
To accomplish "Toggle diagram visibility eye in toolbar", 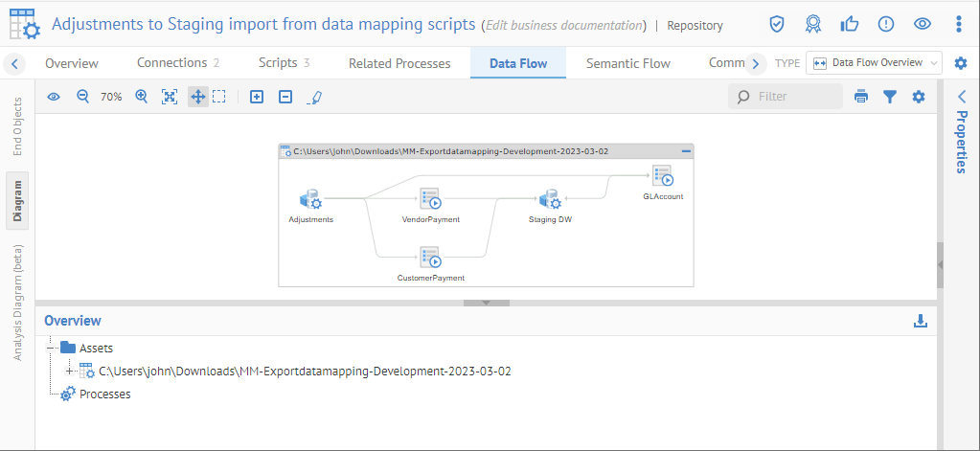I will pos(54,97).
